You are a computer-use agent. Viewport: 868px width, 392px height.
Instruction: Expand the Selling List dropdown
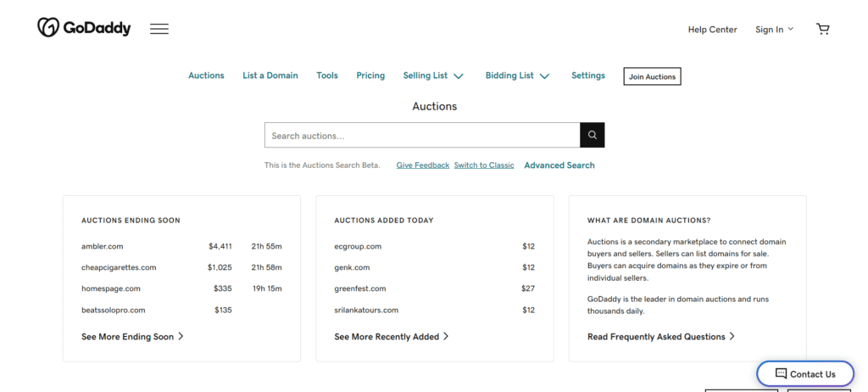tap(433, 76)
